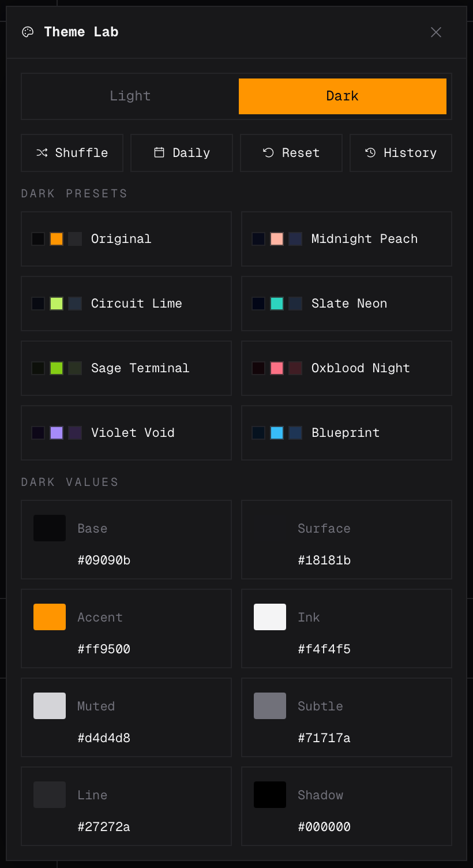Click the palette icon beside Theme Lab
This screenshot has width=473, height=868.
click(x=28, y=32)
